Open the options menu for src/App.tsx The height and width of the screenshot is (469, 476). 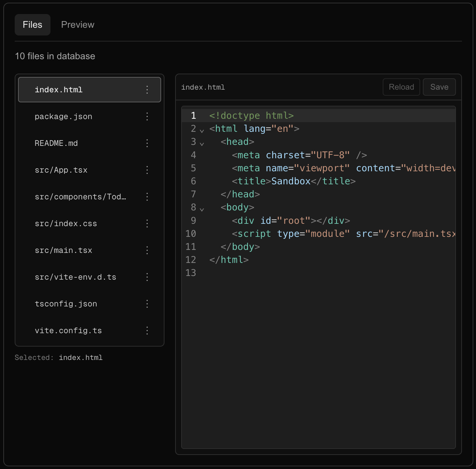[x=147, y=170]
